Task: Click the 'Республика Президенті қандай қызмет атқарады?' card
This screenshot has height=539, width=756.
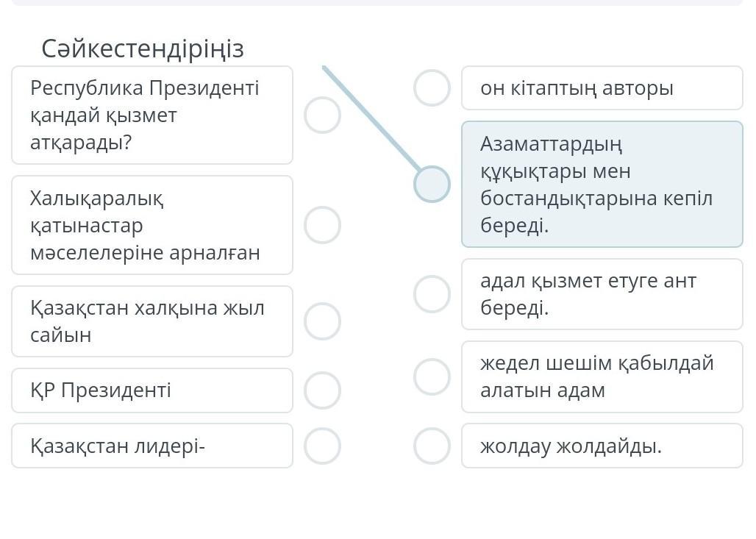Action: click(x=152, y=115)
